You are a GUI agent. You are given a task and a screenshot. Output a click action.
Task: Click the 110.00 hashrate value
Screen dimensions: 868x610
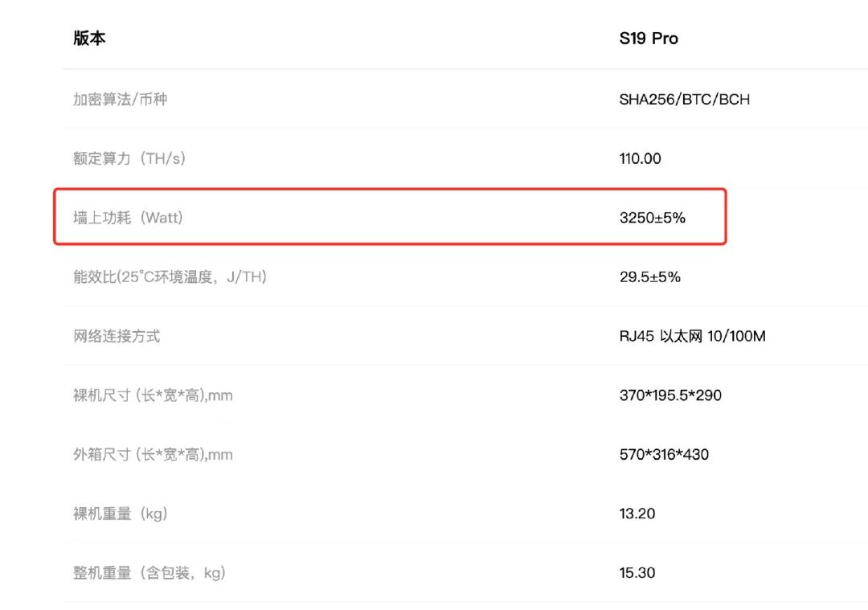(x=640, y=158)
